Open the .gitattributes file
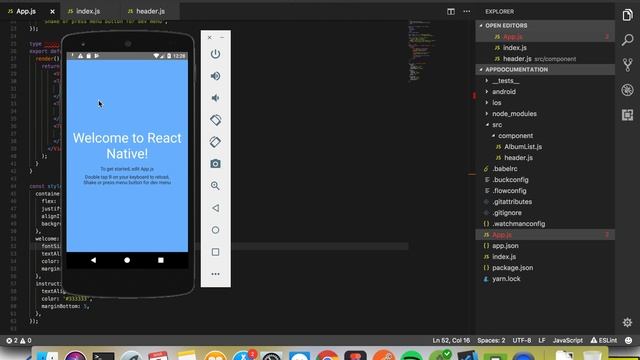This screenshot has width=640, height=360. pyautogui.click(x=545, y=202)
